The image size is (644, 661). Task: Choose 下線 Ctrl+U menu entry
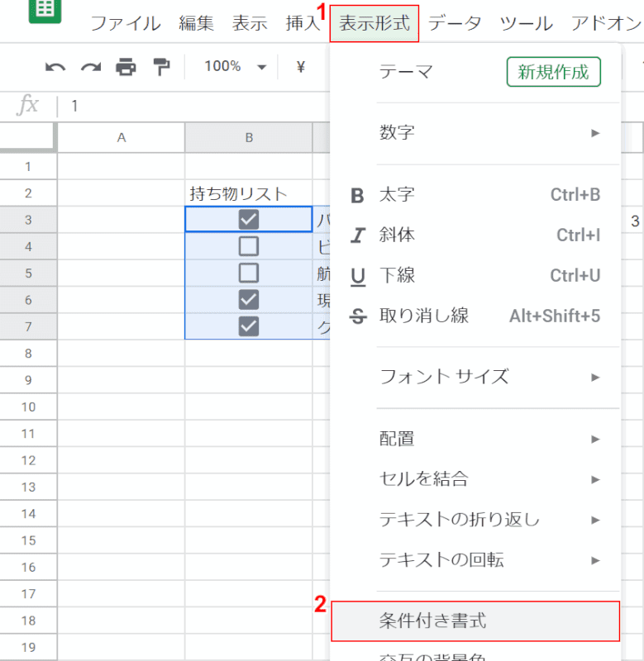pyautogui.click(x=475, y=276)
